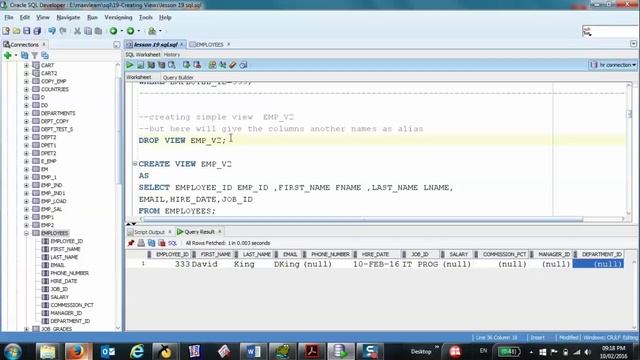Click the search field at top right

coord(610,31)
